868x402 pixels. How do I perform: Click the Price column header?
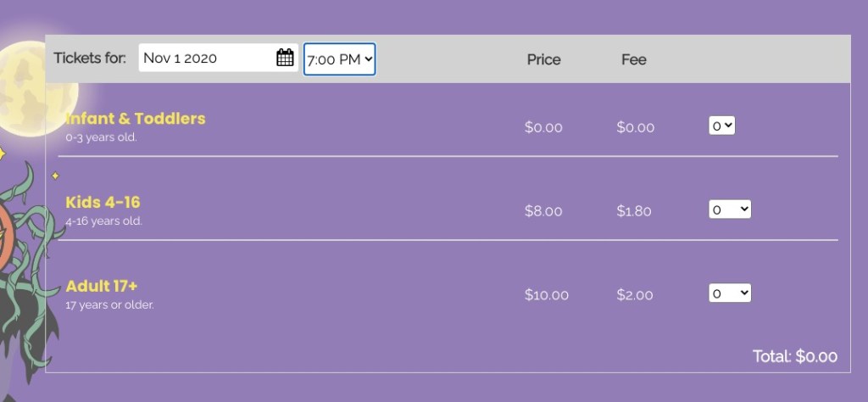[543, 59]
